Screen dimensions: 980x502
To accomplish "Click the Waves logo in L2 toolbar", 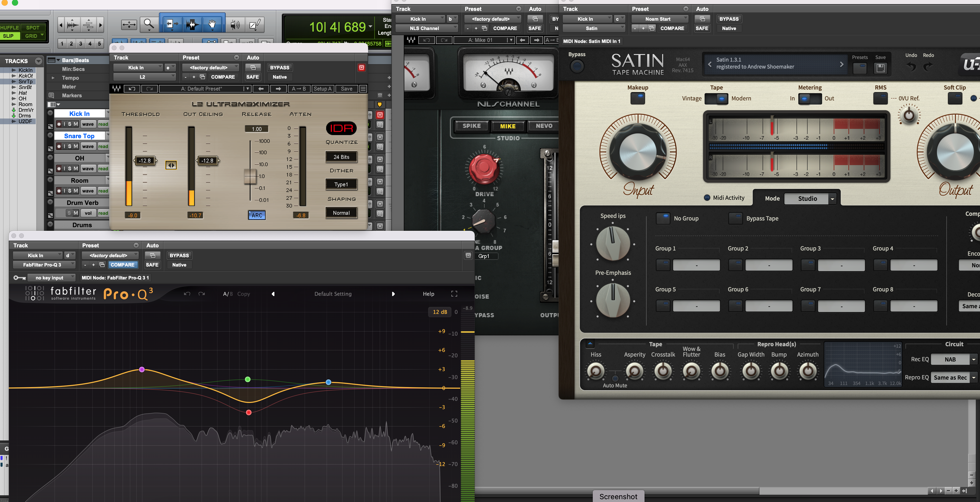I will [x=116, y=88].
